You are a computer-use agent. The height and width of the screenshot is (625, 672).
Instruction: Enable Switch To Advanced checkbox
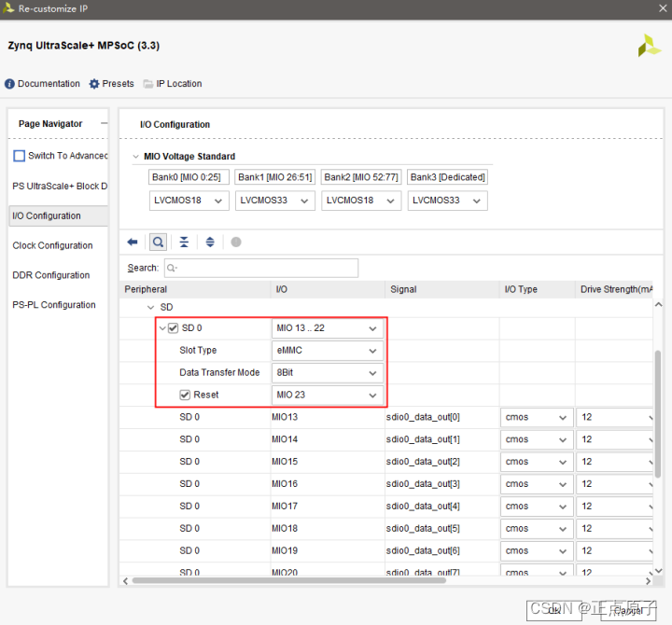tap(20, 156)
